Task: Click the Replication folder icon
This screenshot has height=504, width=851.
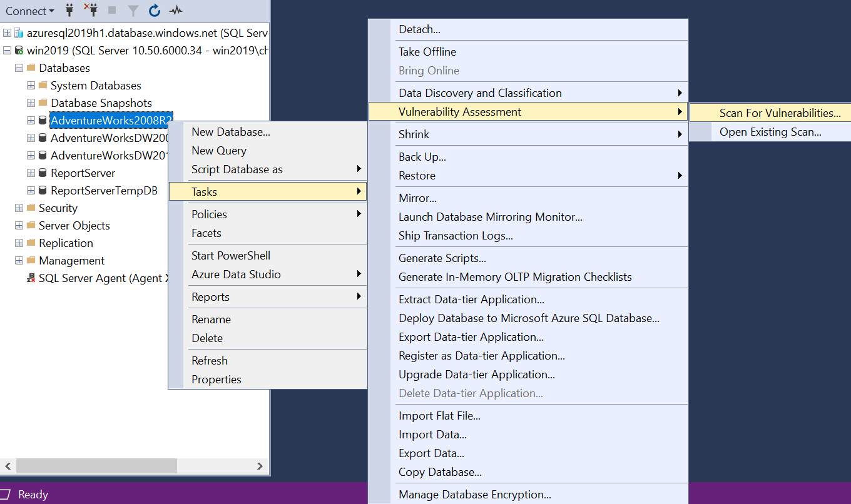Action: pos(30,243)
